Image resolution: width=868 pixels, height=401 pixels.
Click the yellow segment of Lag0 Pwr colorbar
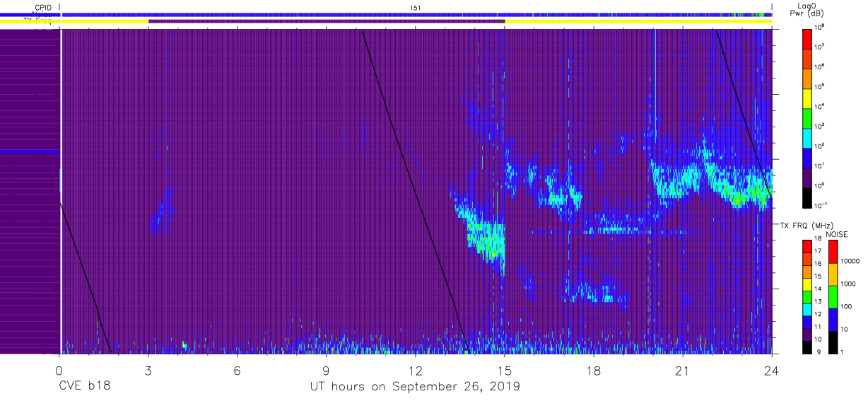point(807,98)
